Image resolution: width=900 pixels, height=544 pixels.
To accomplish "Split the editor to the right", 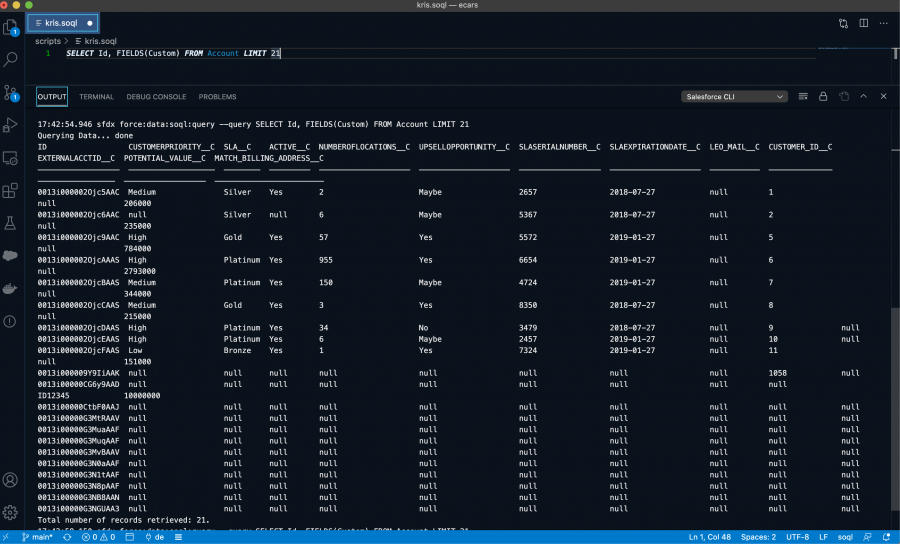I will pos(863,24).
